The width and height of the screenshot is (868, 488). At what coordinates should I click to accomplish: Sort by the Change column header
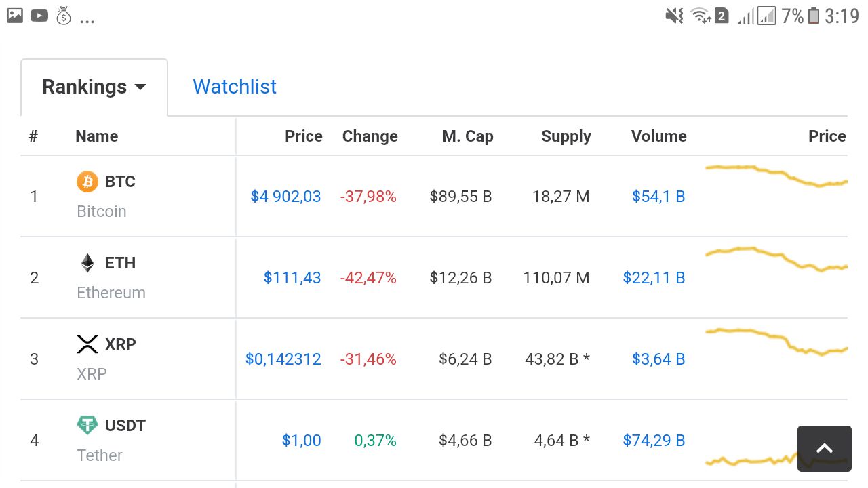[x=370, y=136]
